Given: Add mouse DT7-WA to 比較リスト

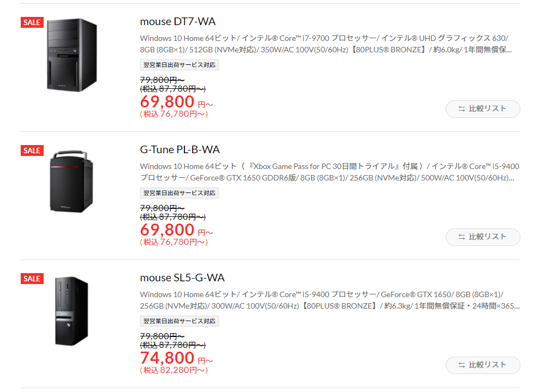Looking at the screenshot, I should pos(483,108).
